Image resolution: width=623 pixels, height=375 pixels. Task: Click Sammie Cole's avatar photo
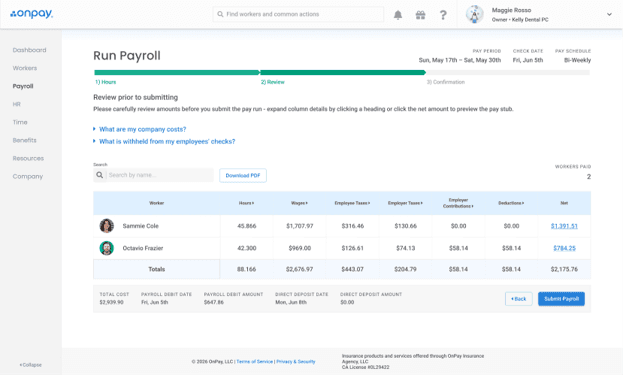click(106, 226)
